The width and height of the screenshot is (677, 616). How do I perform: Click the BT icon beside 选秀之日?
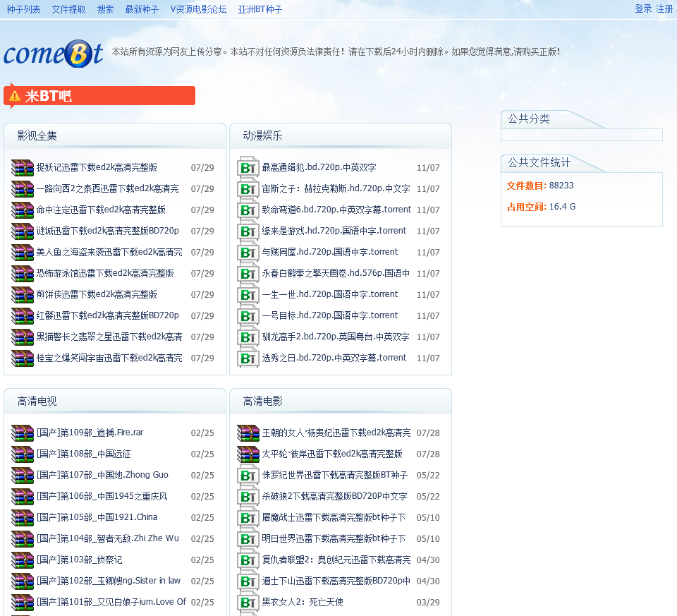[x=248, y=358]
